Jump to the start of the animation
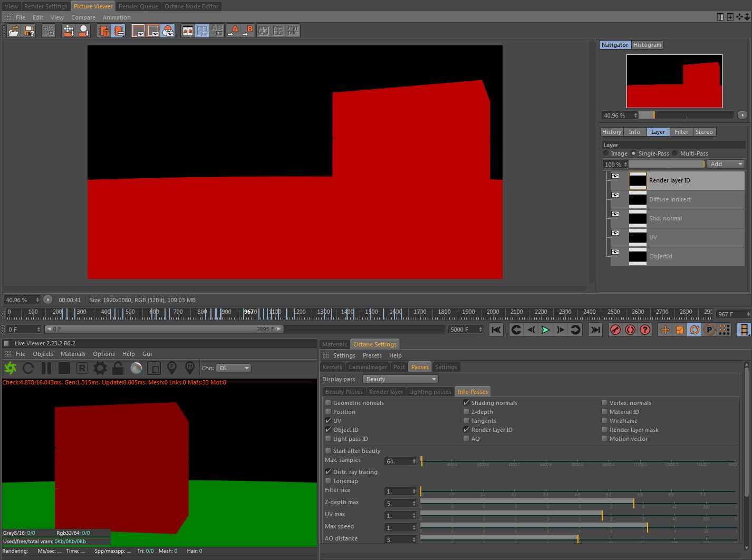This screenshot has height=560, width=752. 496,330
